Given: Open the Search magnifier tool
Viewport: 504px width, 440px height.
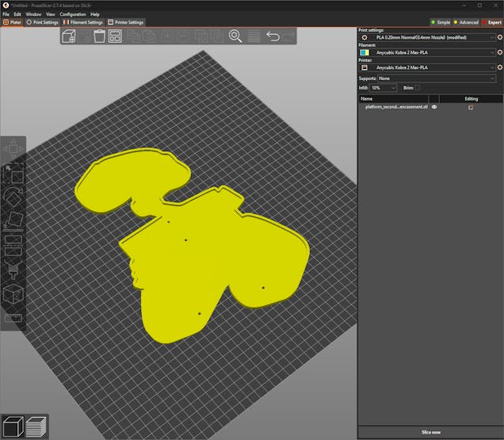Looking at the screenshot, I should [235, 36].
